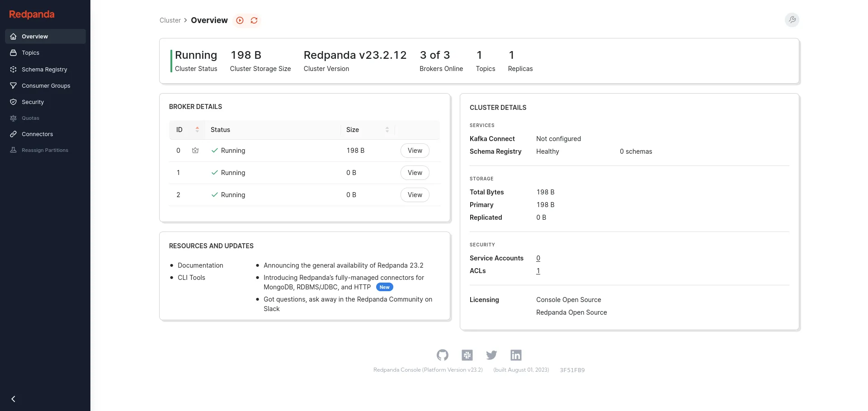Select Reassign Partitions in the sidebar

point(45,150)
